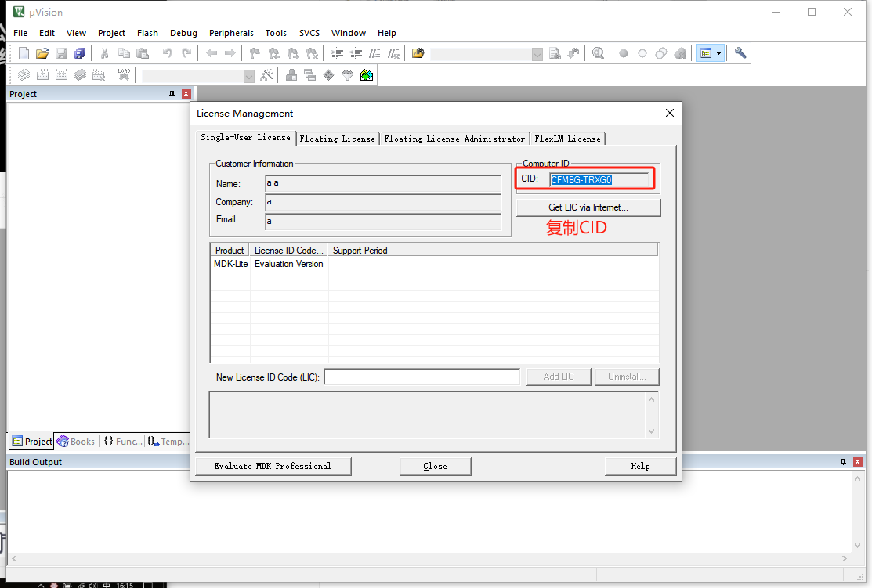Click the Support Period column header
The height and width of the screenshot is (588, 872).
coord(493,250)
